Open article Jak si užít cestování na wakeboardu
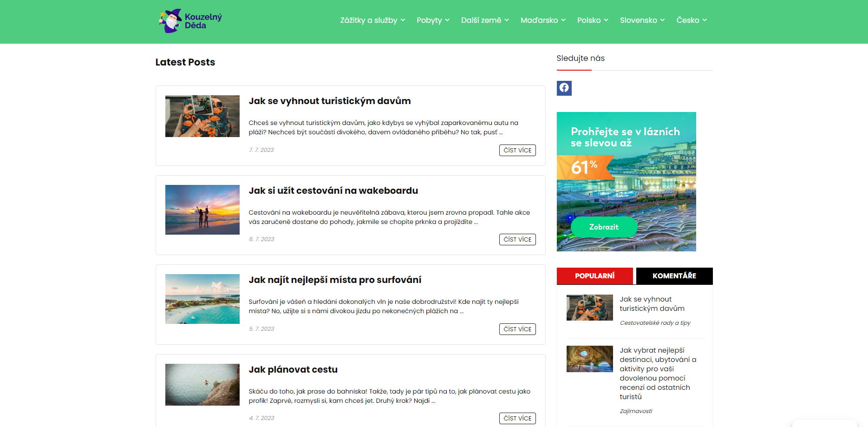This screenshot has width=868, height=427. [333, 191]
